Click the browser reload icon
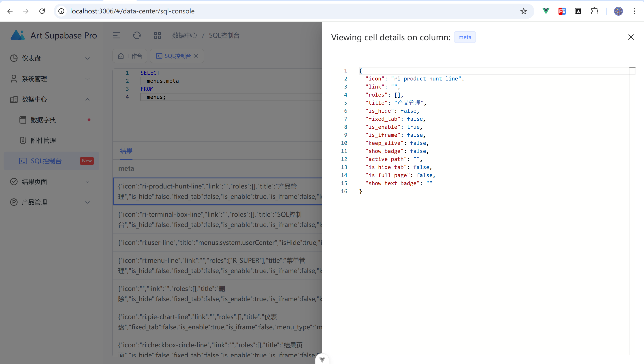 point(42,11)
